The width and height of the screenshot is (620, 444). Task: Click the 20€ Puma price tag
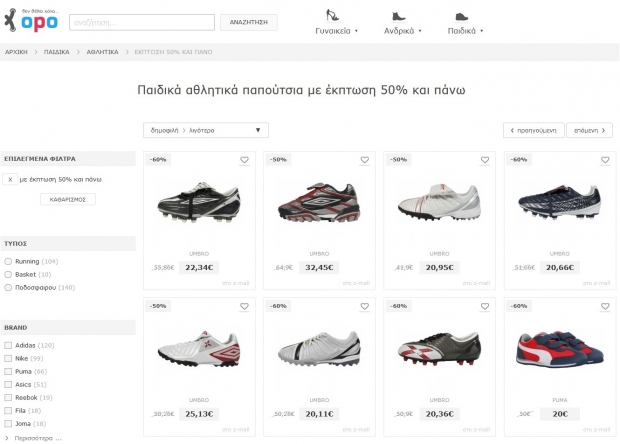[560, 414]
